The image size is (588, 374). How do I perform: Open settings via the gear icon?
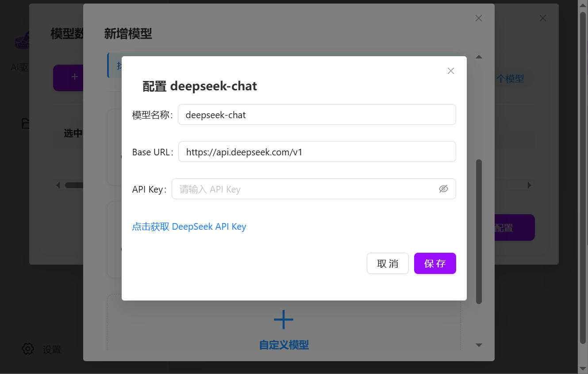pos(28,349)
